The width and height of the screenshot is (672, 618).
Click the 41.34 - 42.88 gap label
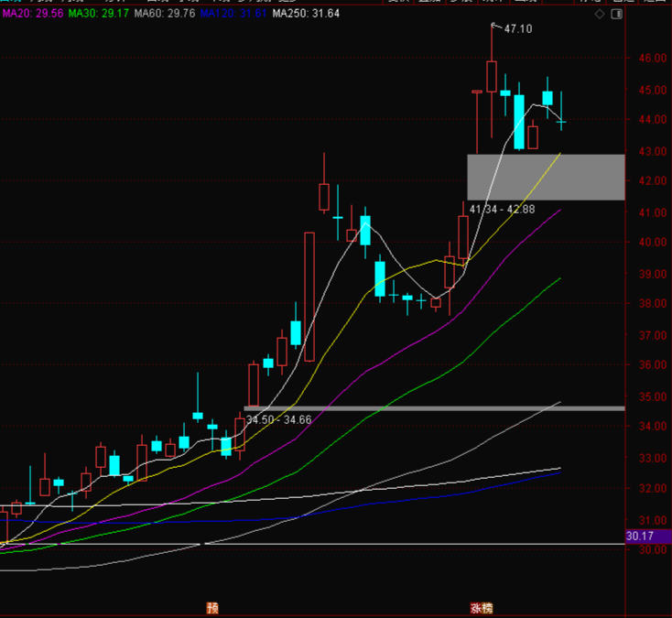pyautogui.click(x=503, y=209)
